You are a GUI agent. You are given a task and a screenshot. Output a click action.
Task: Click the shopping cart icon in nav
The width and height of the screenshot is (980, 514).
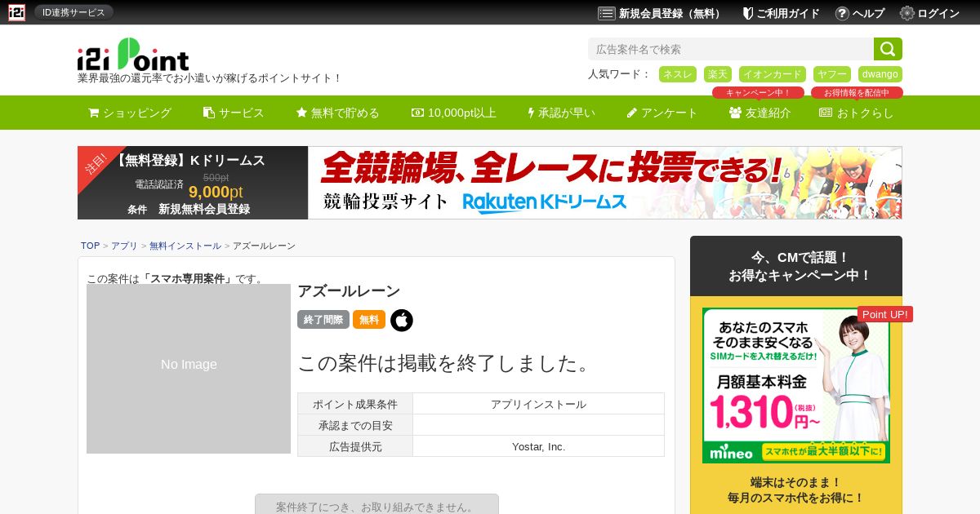[x=93, y=113]
